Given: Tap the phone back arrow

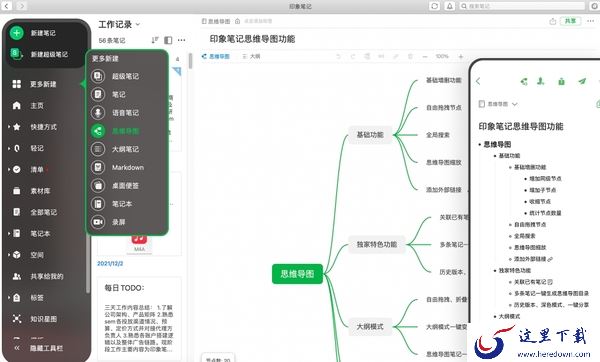Looking at the screenshot, I should pyautogui.click(x=478, y=81).
